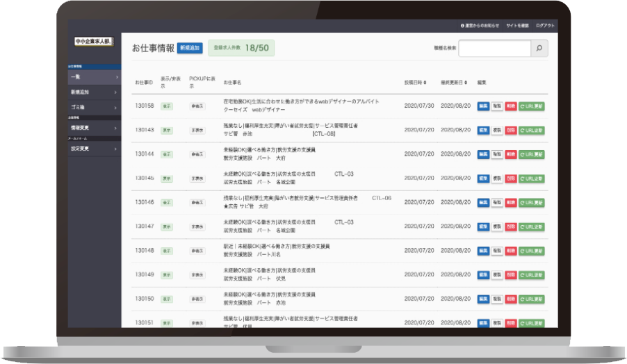Toggle 表示 status badge for job 130146
The image size is (627, 364).
[167, 202]
